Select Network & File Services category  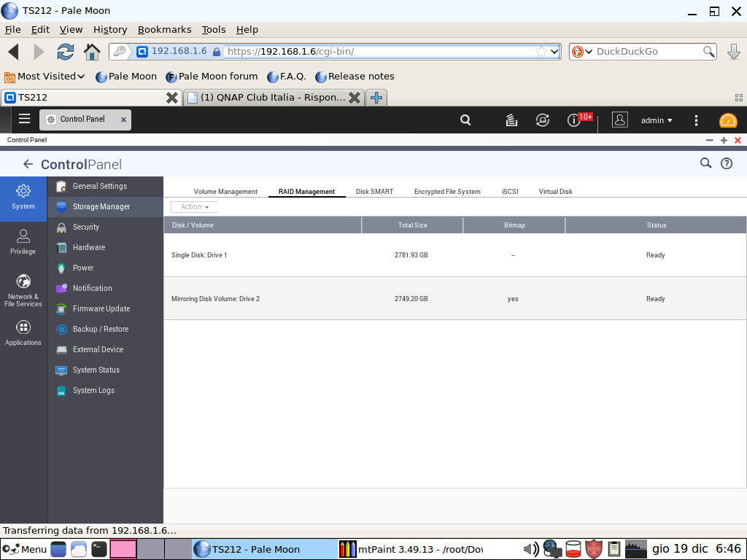click(x=23, y=289)
